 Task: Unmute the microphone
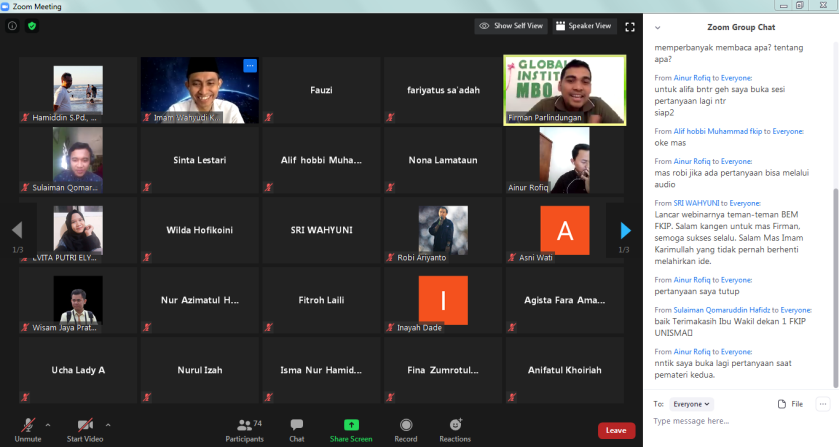tap(28, 429)
